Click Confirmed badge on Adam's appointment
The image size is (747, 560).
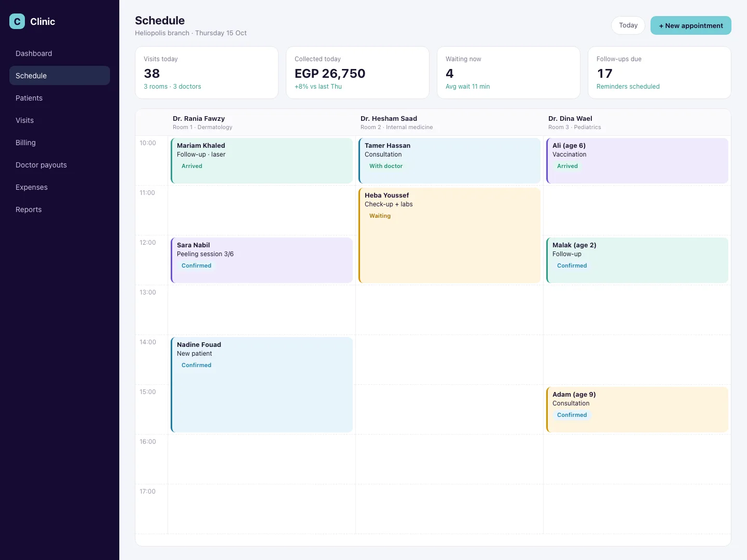572,415
